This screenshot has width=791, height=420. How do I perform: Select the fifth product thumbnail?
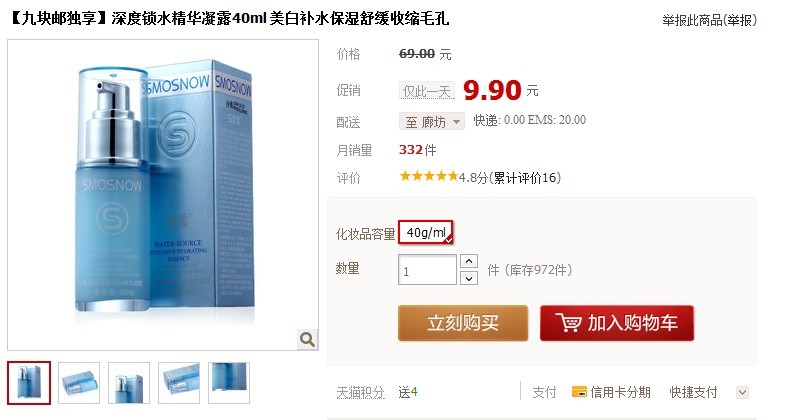pos(229,383)
